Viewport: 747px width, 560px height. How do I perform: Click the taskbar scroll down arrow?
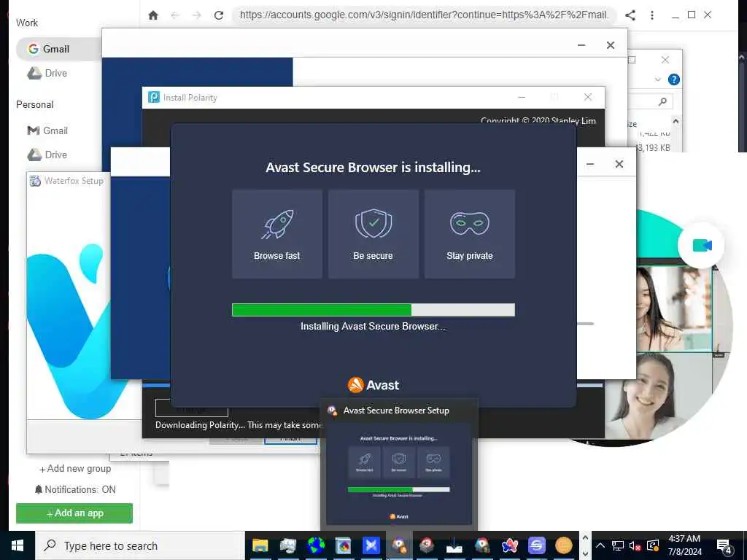586,553
